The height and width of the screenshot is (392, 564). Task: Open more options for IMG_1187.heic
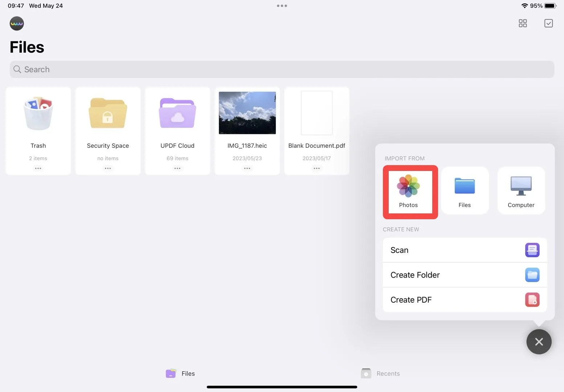(x=247, y=168)
